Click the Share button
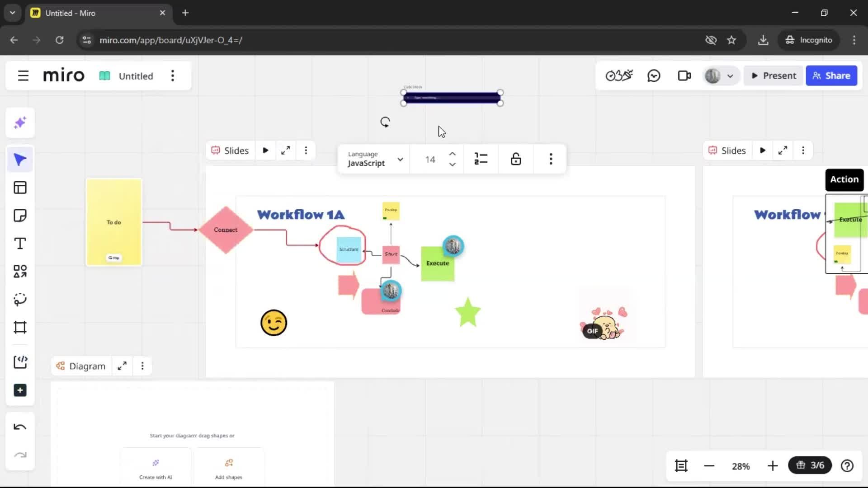The width and height of the screenshot is (868, 488). [831, 76]
